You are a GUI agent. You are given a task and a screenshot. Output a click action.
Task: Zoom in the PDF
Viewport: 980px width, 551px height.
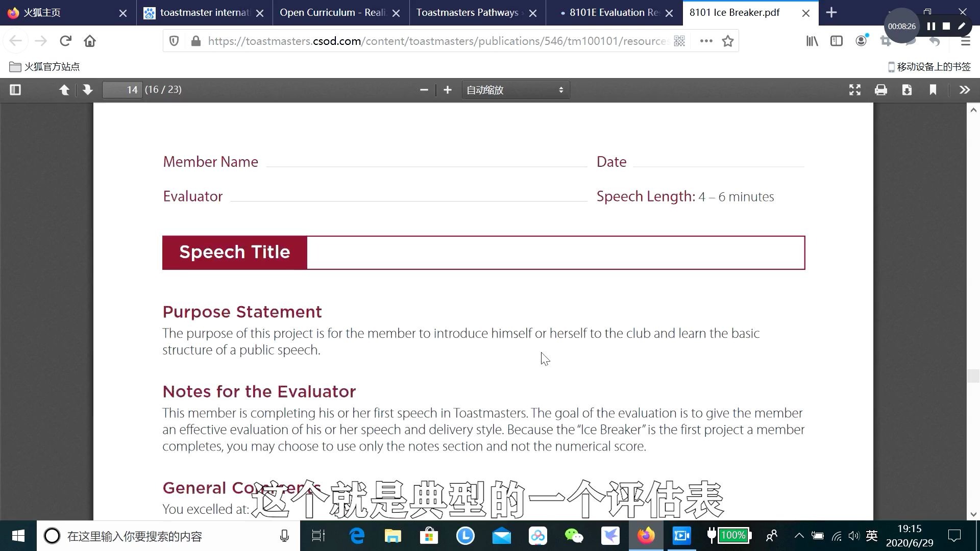coord(448,90)
